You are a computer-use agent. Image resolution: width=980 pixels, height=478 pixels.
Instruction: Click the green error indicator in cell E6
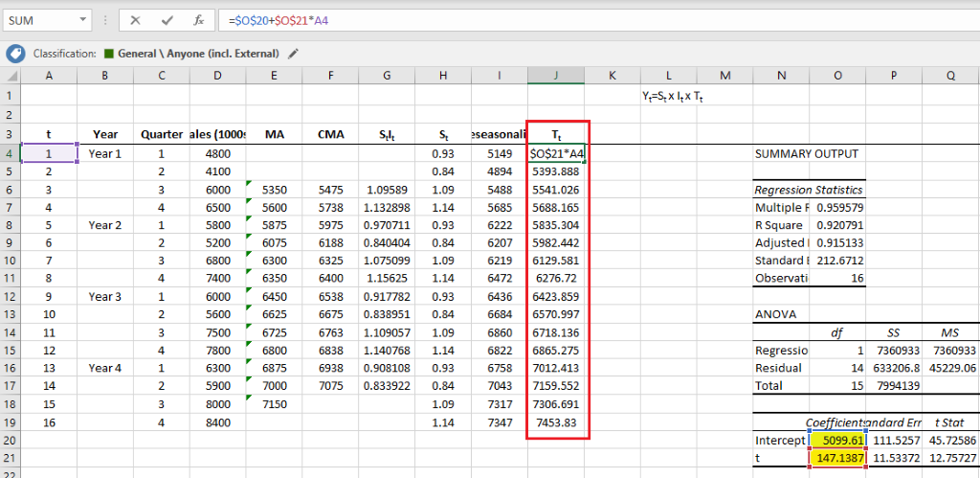pyautogui.click(x=249, y=185)
